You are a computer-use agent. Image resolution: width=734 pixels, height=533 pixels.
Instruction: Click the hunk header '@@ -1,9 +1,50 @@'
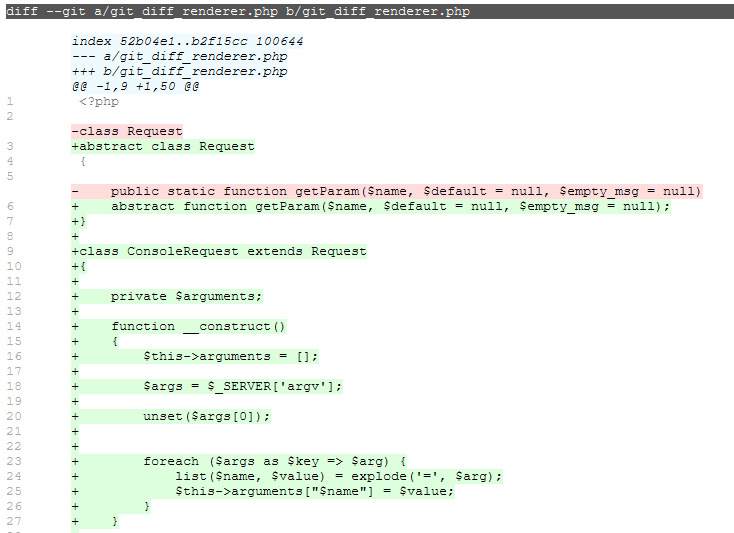pyautogui.click(x=136, y=87)
